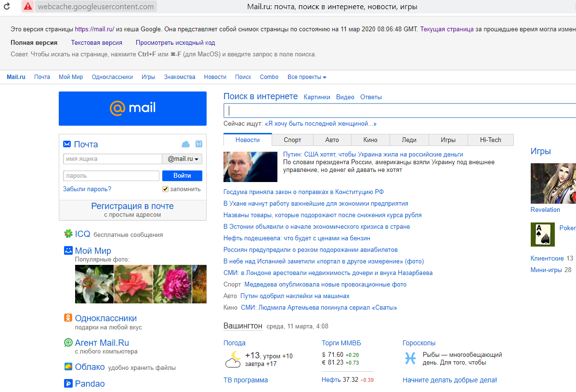Click the Облако cloud icon
Screen dimensions: 576x392
68,366
